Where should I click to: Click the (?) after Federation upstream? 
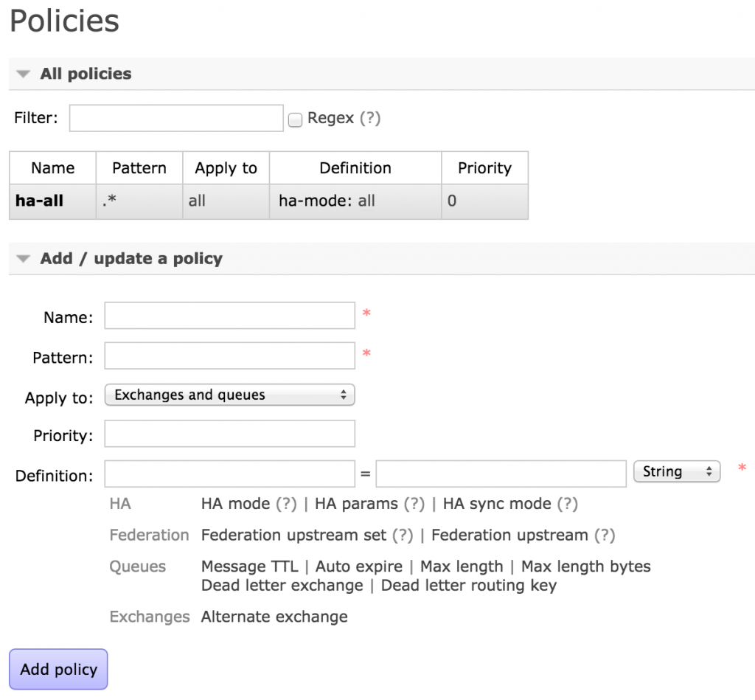(604, 535)
